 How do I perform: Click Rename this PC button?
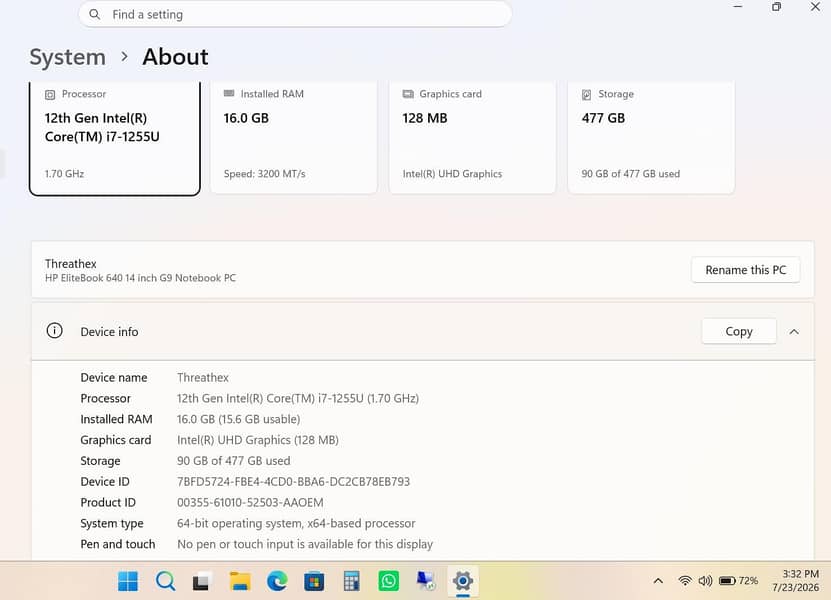point(745,270)
